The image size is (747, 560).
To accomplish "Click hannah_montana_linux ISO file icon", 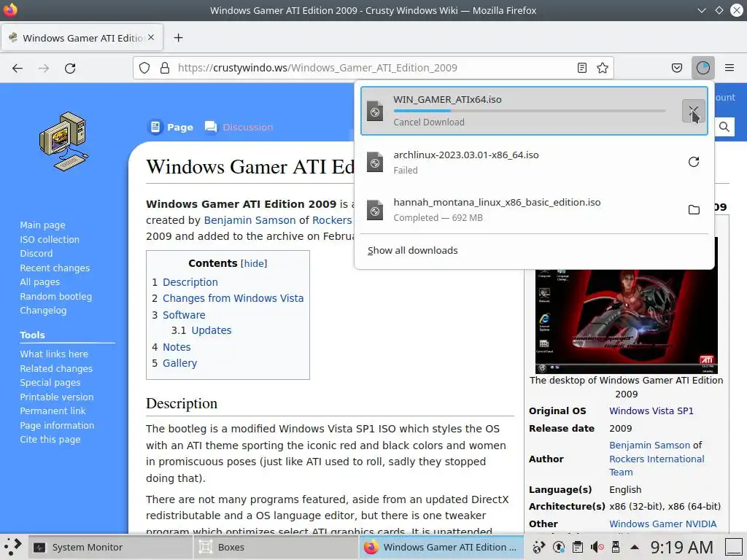I will [375, 210].
